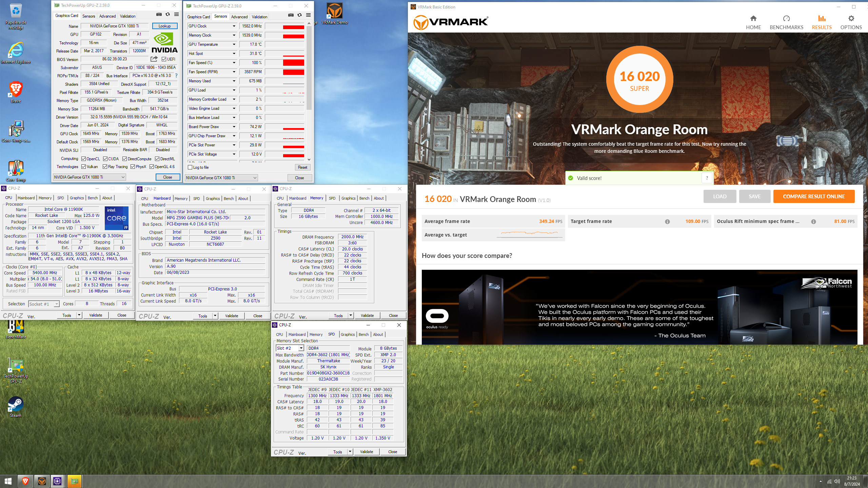This screenshot has height=488, width=868.
Task: Open the SPD tab in CPU-Z Memory window
Action: tap(332, 198)
